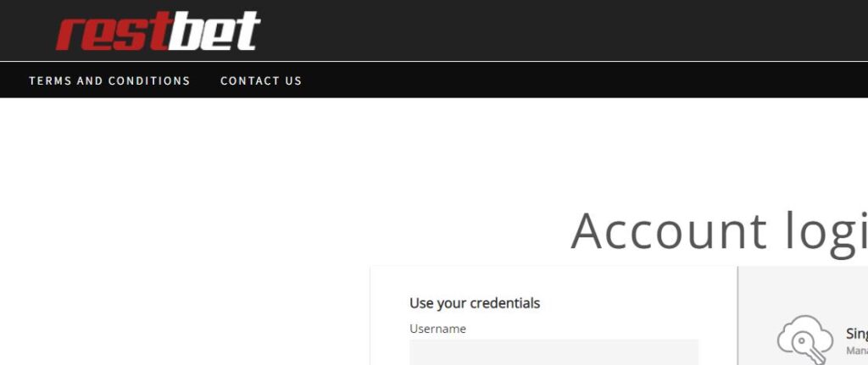The width and height of the screenshot is (868, 365).
Task: Click the dark header area beside the logo
Action: 554,30
